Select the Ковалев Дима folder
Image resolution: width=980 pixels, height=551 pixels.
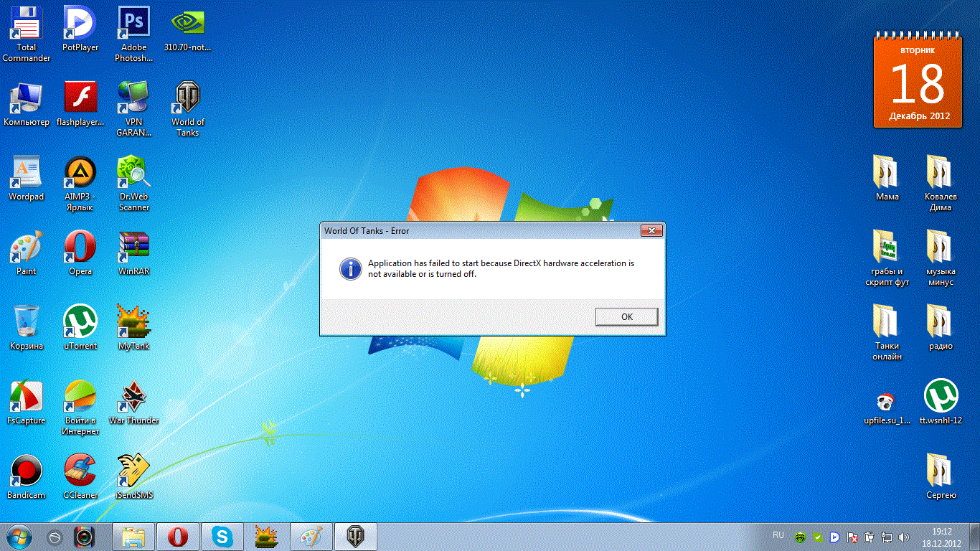(941, 183)
